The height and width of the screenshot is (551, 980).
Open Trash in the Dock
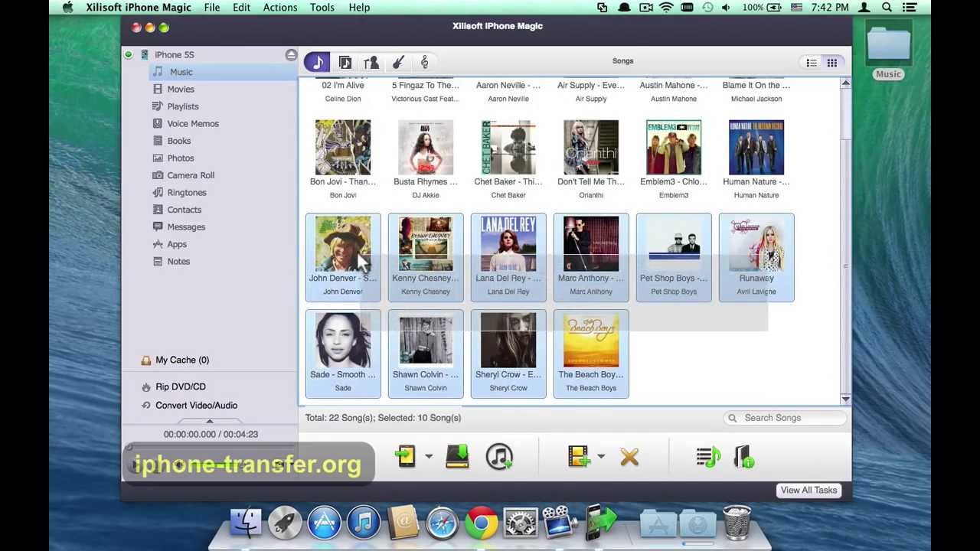[737, 523]
